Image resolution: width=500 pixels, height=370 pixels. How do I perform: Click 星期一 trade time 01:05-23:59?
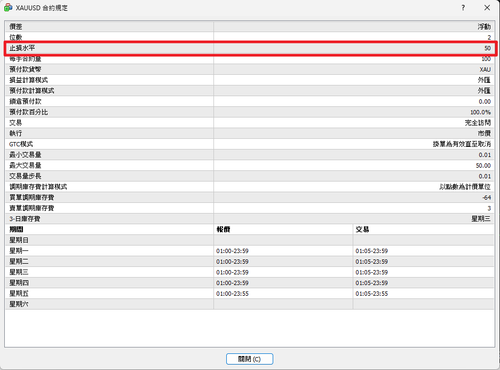click(x=372, y=251)
